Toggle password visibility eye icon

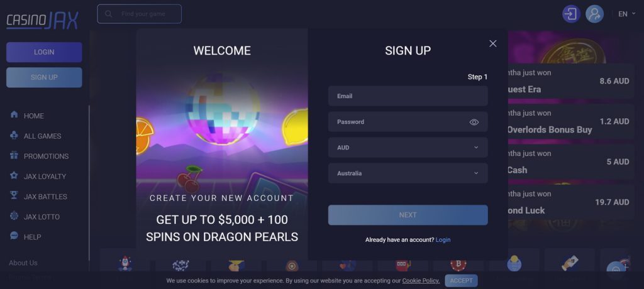pos(474,122)
